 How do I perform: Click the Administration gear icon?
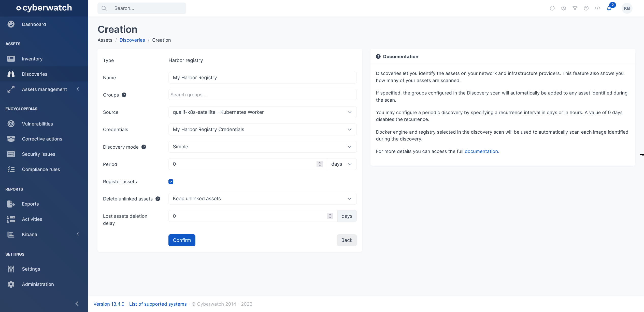(11, 284)
